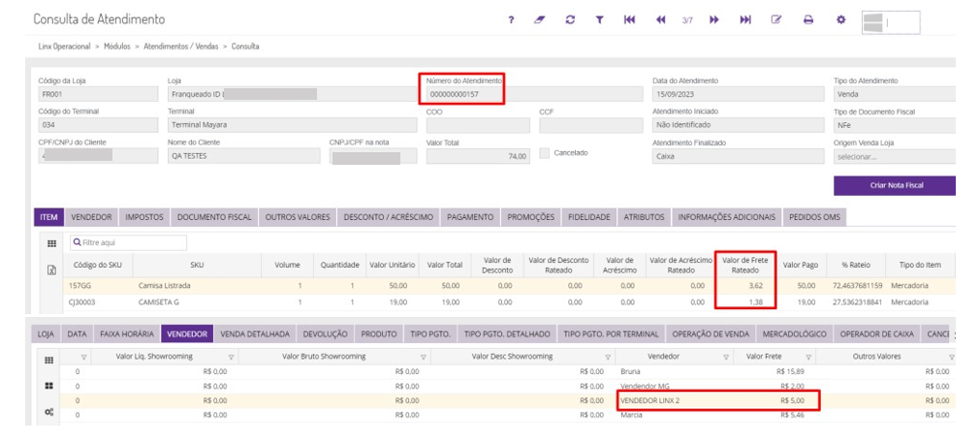Click Linx Operacional breadcrumb link
This screenshot has width=980, height=444.
(64, 47)
